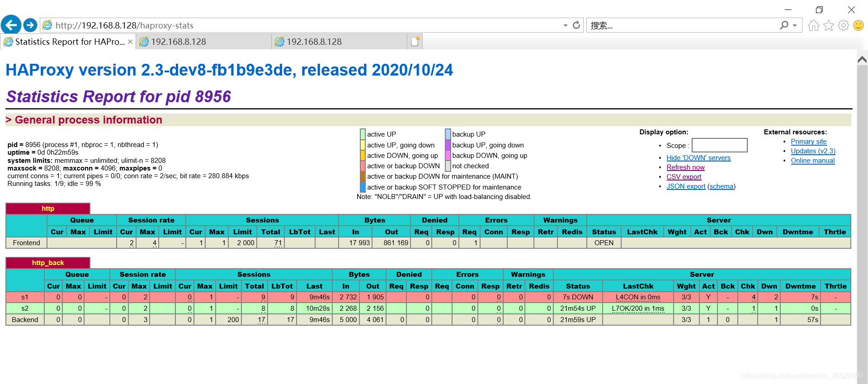Screen dimensions: 868x384
Task: Open the search provider dropdown arrow
Action: (x=795, y=25)
